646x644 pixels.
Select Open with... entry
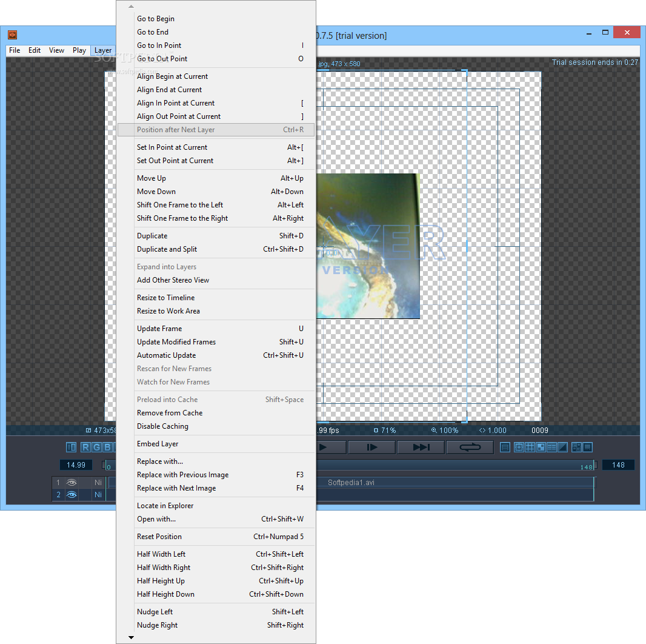pos(216,519)
